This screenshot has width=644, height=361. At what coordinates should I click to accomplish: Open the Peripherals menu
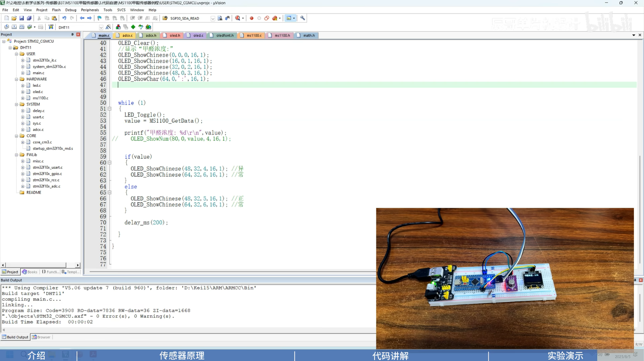[x=90, y=10]
